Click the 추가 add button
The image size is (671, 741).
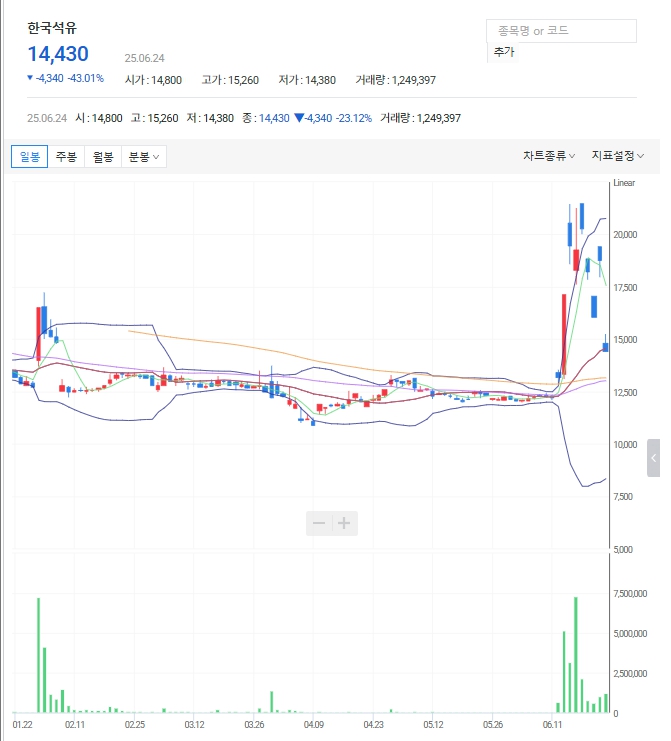(503, 52)
